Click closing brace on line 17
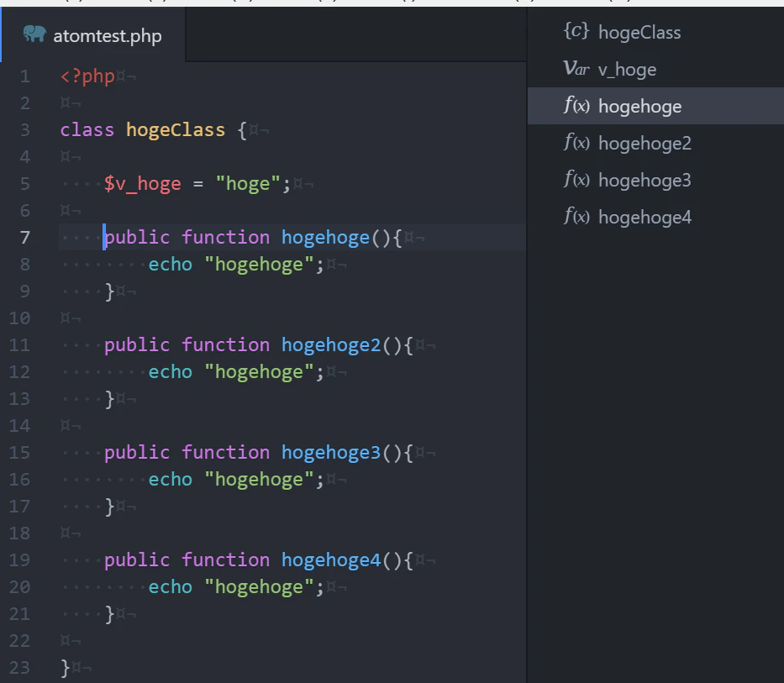This screenshot has height=683, width=784. tap(109, 506)
